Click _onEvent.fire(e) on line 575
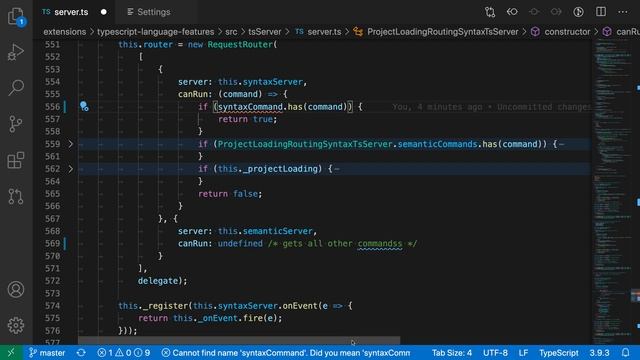The width and height of the screenshot is (640, 360). (239, 318)
